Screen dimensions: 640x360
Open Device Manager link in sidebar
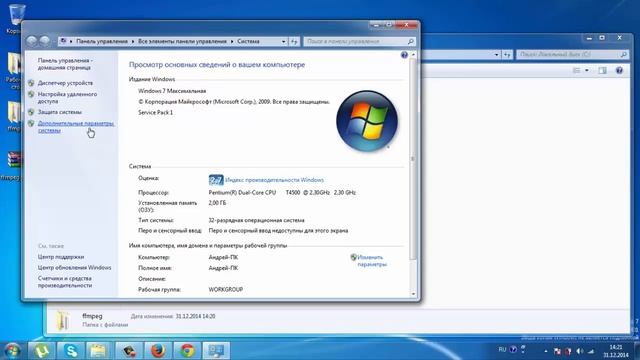click(x=65, y=83)
